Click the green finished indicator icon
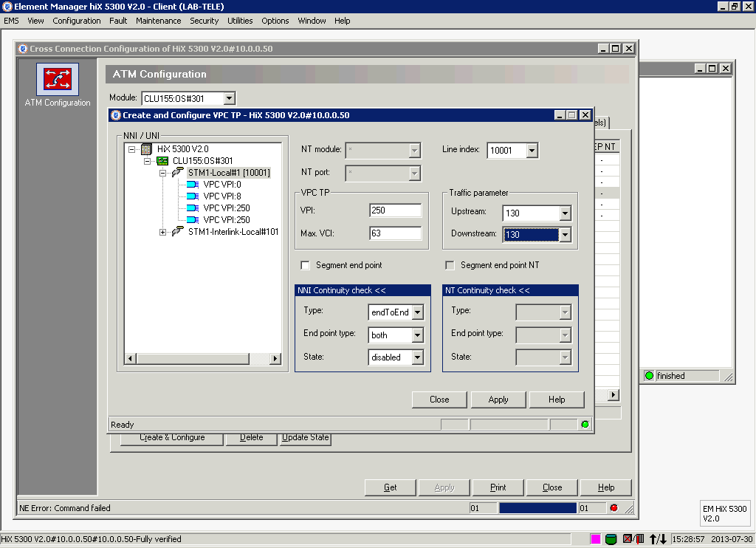This screenshot has width=756, height=548. 649,376
